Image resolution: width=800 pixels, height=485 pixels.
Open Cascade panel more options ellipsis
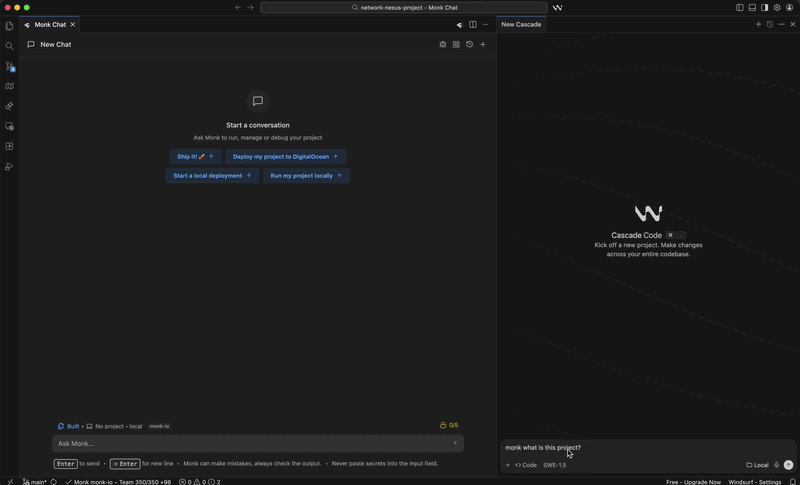781,24
